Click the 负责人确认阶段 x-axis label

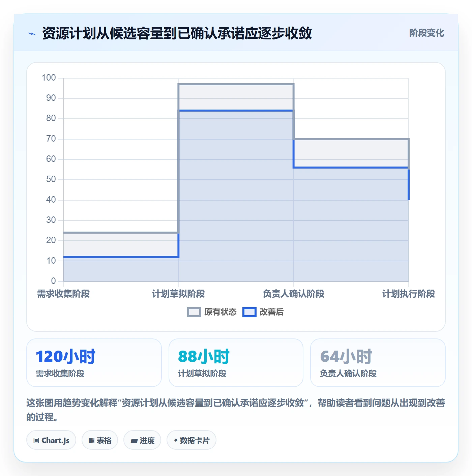(294, 294)
